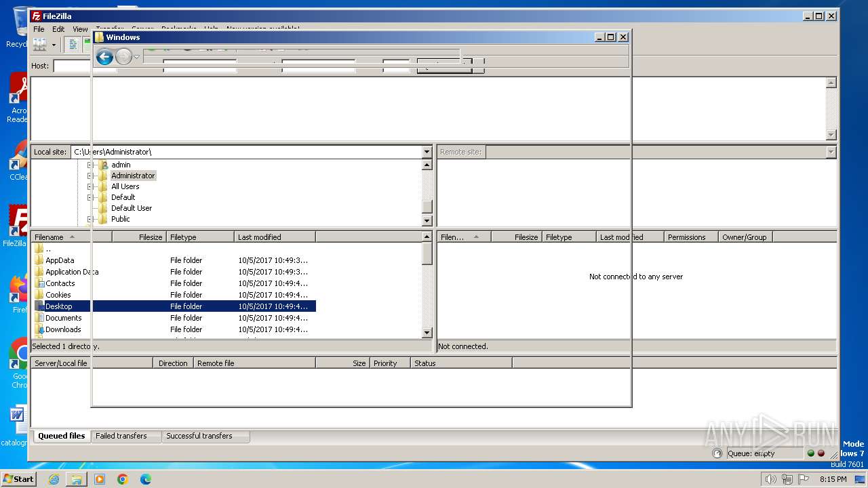Click the remote Filesize column header
The height and width of the screenshot is (488, 868).
[517, 237]
